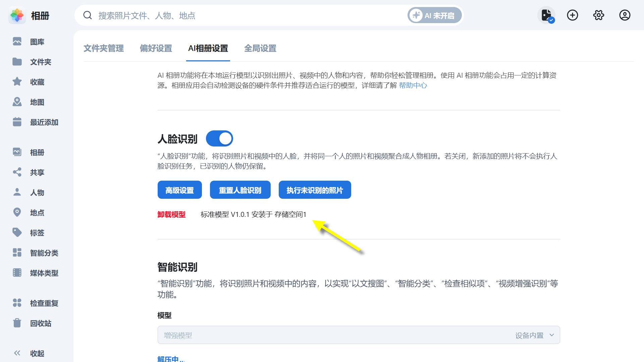This screenshot has width=644, height=362.
Task: Click the red 卸载模型 link
Action: (x=171, y=215)
